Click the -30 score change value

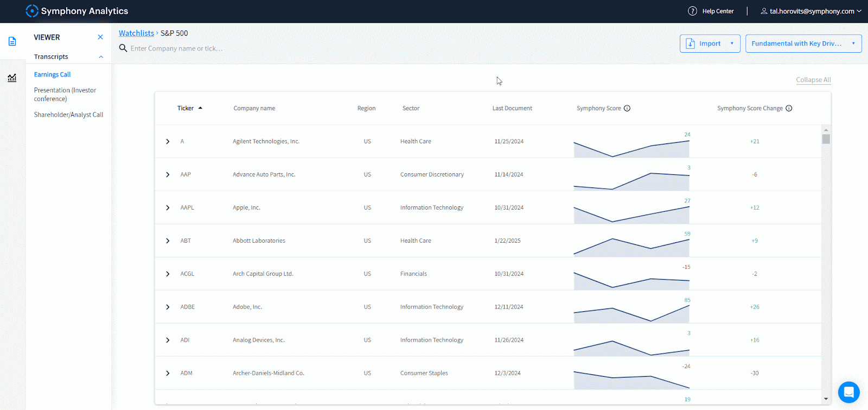pos(755,373)
